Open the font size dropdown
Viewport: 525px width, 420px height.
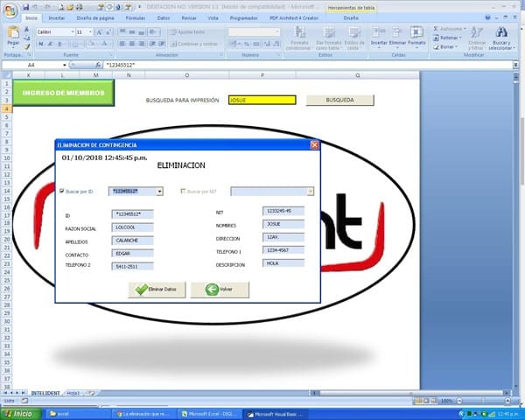(90, 31)
